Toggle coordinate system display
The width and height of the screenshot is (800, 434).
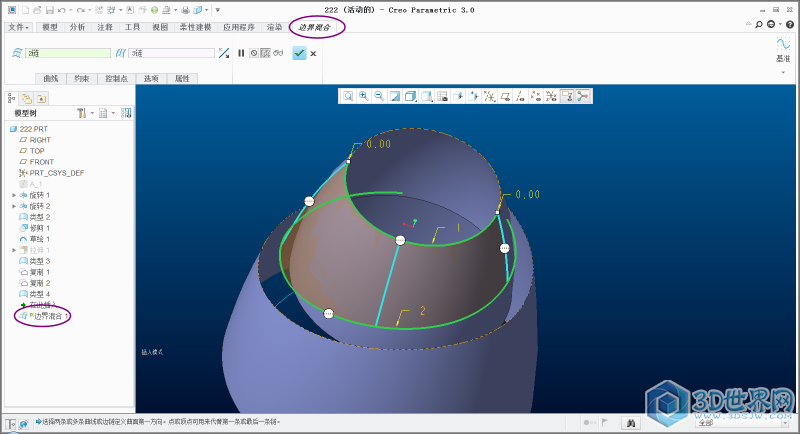[x=551, y=96]
